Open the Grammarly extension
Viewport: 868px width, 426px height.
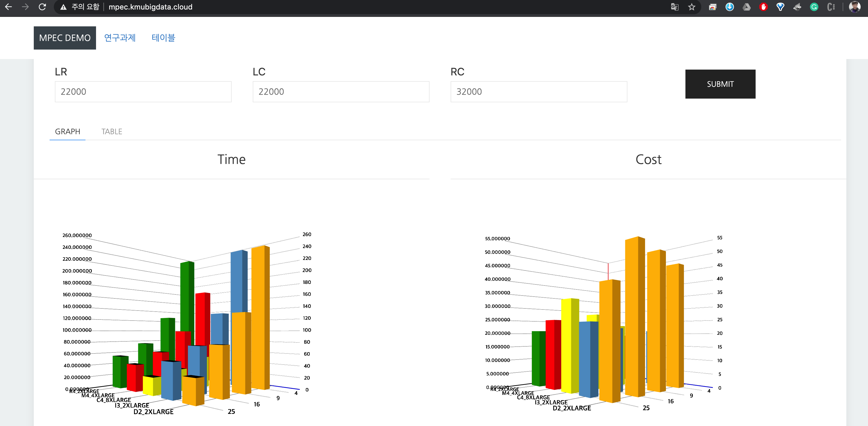coord(814,7)
